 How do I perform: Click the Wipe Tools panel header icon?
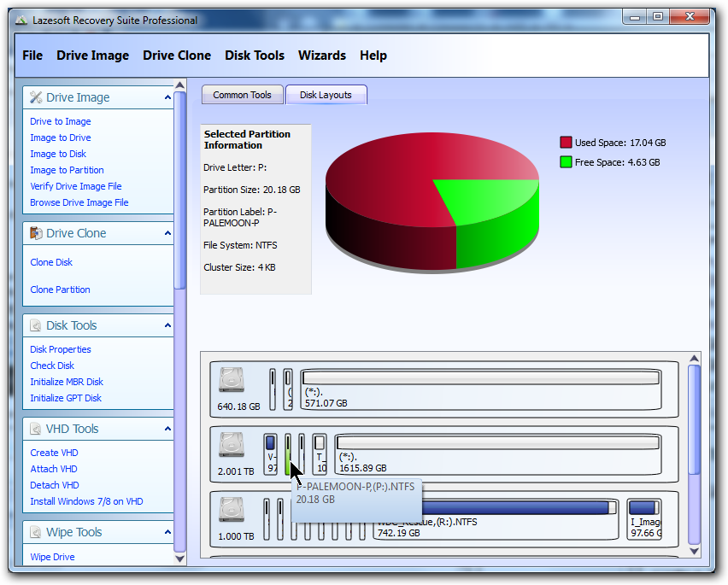(36, 532)
